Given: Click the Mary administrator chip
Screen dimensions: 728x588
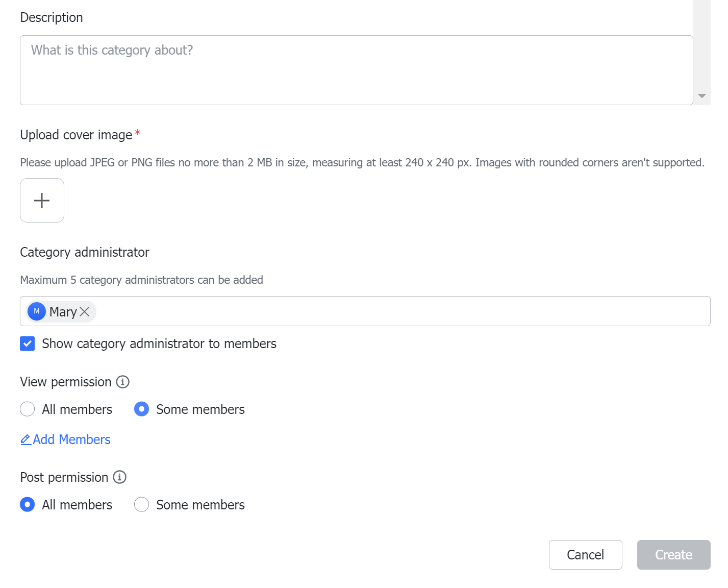Looking at the screenshot, I should click(x=61, y=311).
